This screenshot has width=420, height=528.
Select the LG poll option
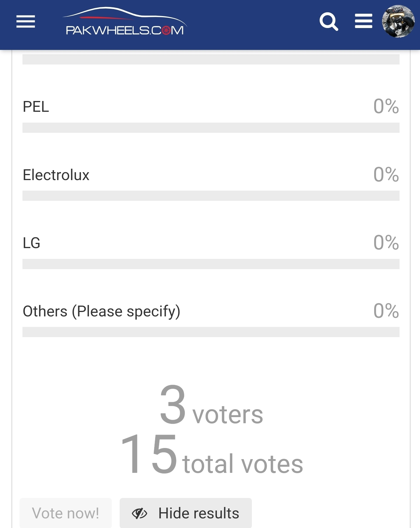(32, 243)
